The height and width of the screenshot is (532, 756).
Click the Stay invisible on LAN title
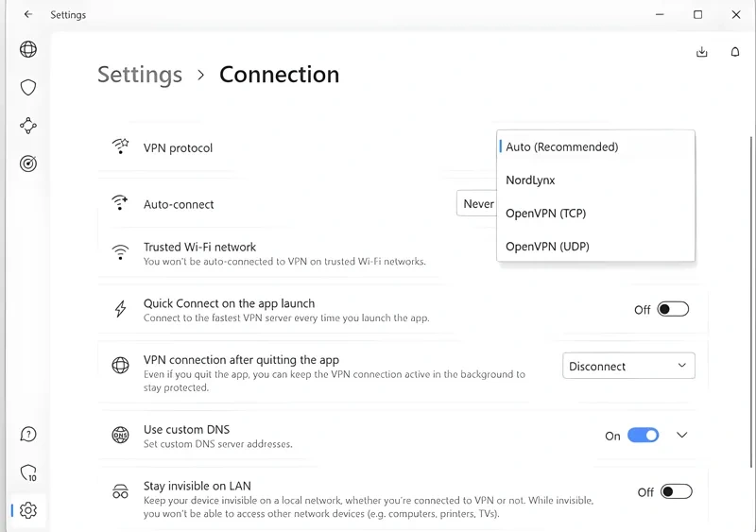point(198,486)
